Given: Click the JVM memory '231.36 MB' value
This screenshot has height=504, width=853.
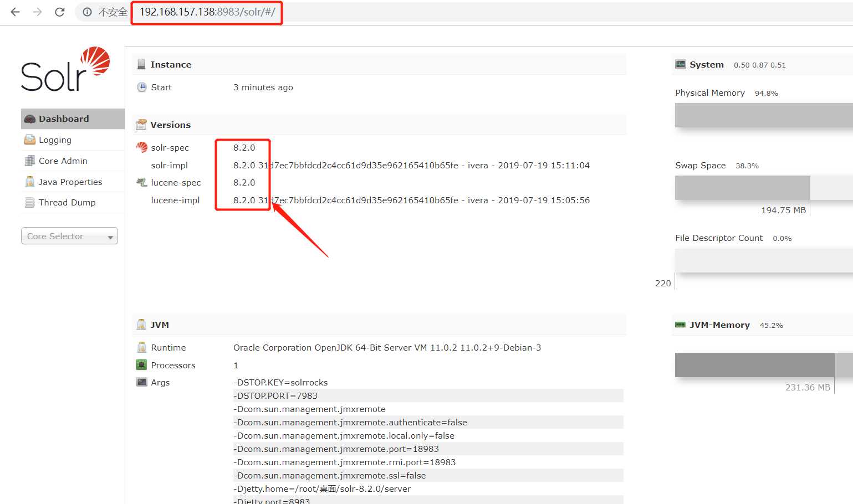Looking at the screenshot, I should (x=808, y=387).
